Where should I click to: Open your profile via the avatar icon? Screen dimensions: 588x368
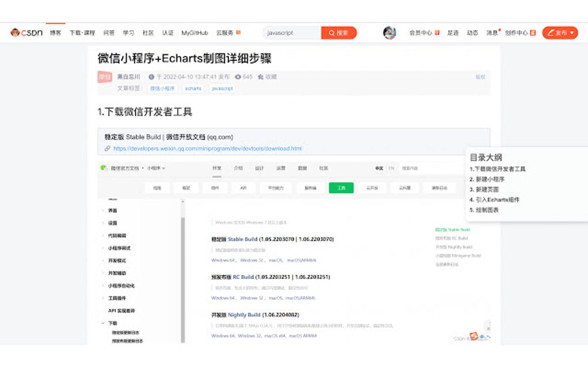click(x=389, y=33)
